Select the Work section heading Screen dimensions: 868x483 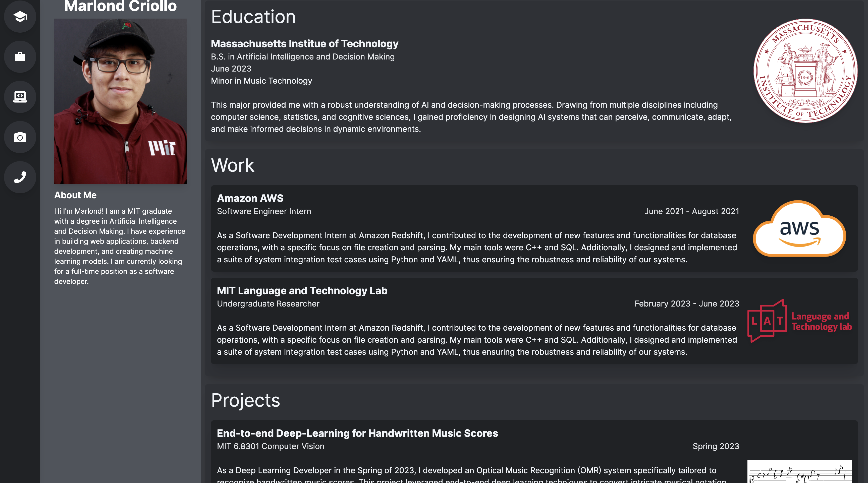pyautogui.click(x=233, y=165)
